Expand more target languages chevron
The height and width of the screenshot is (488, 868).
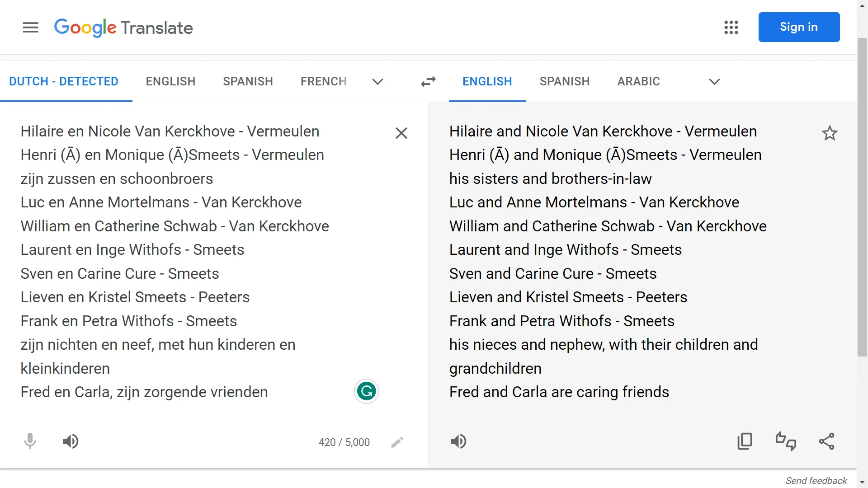[714, 82]
